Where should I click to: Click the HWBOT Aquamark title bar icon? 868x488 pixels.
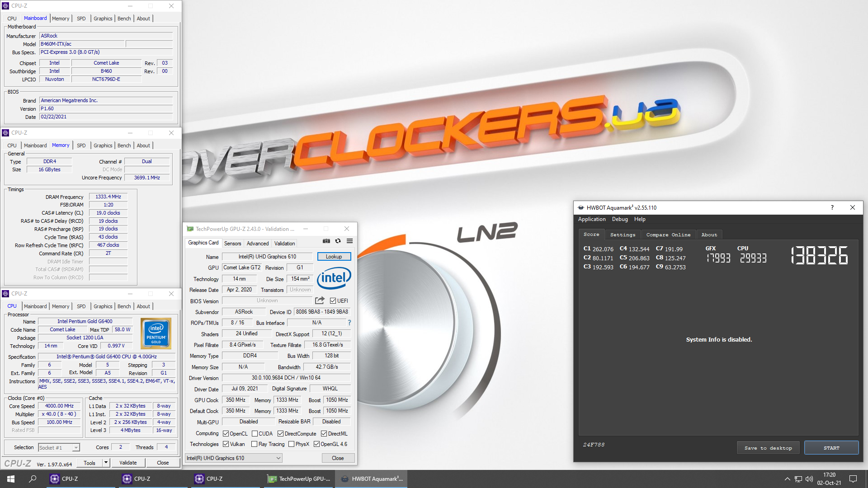(581, 207)
